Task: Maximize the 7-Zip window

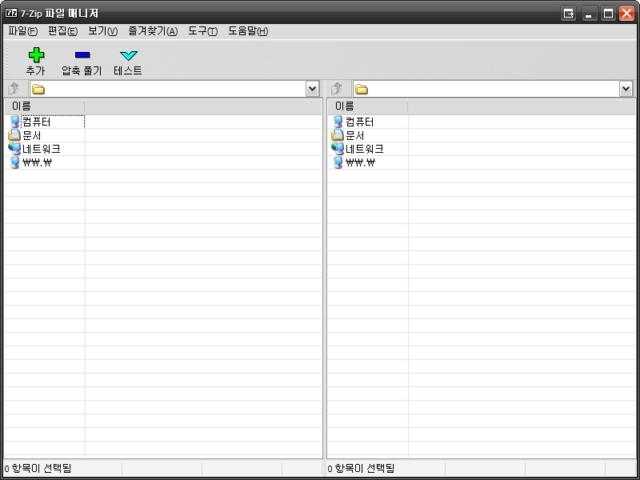Action: pyautogui.click(x=608, y=13)
